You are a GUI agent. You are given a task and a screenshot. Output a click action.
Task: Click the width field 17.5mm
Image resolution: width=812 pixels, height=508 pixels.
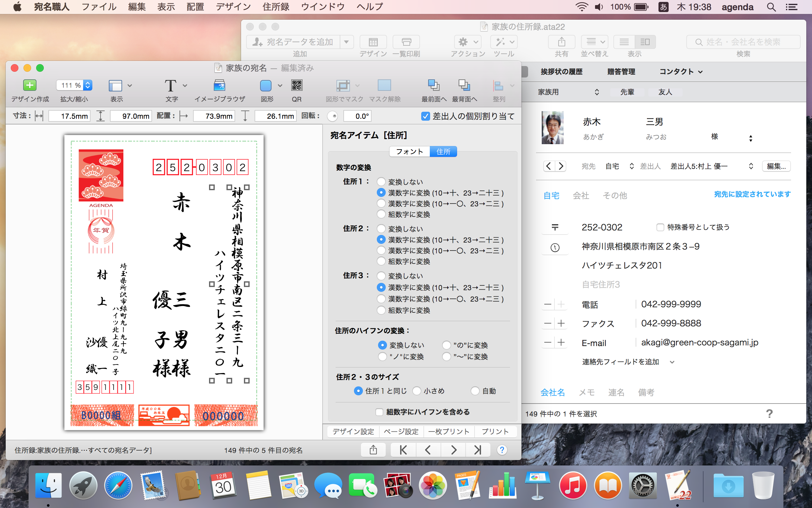tap(69, 116)
